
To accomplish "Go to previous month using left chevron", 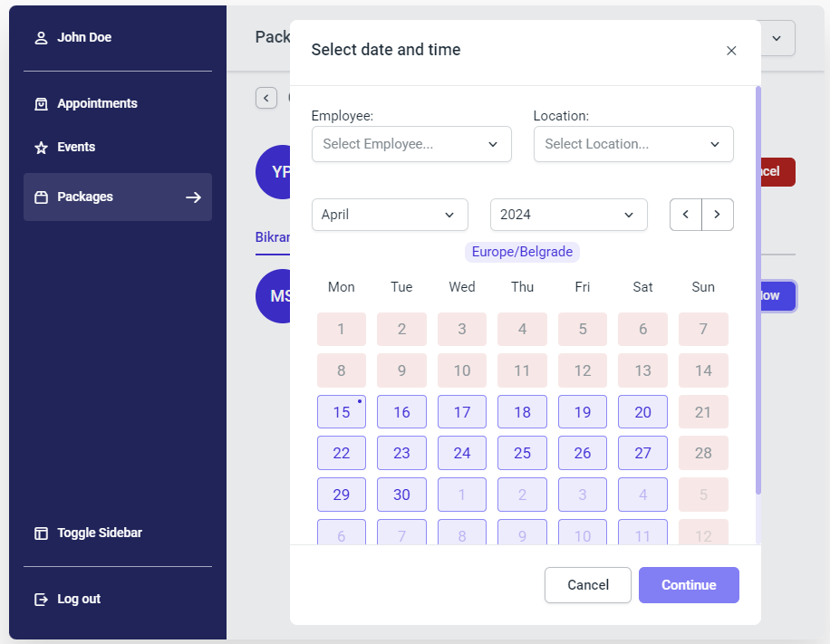I will point(686,215).
